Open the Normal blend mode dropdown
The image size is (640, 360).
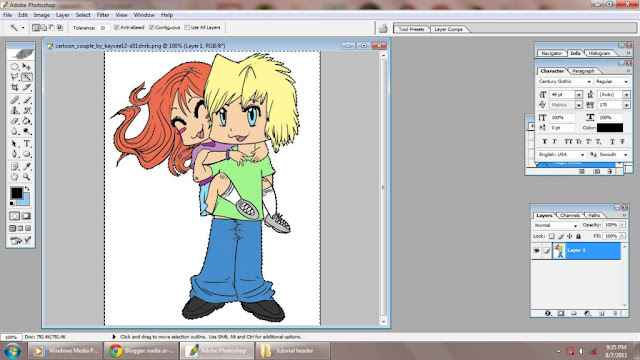(x=576, y=225)
